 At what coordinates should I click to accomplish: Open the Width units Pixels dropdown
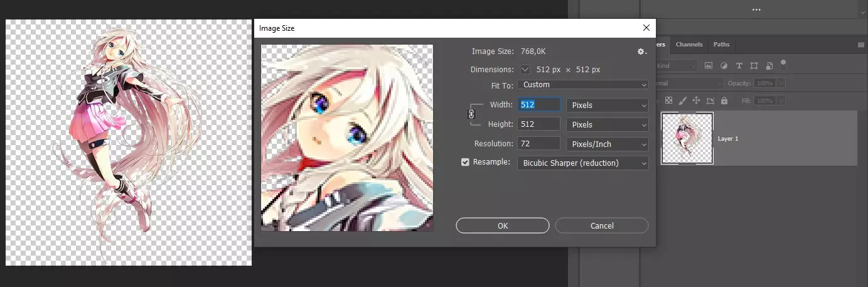tap(608, 105)
